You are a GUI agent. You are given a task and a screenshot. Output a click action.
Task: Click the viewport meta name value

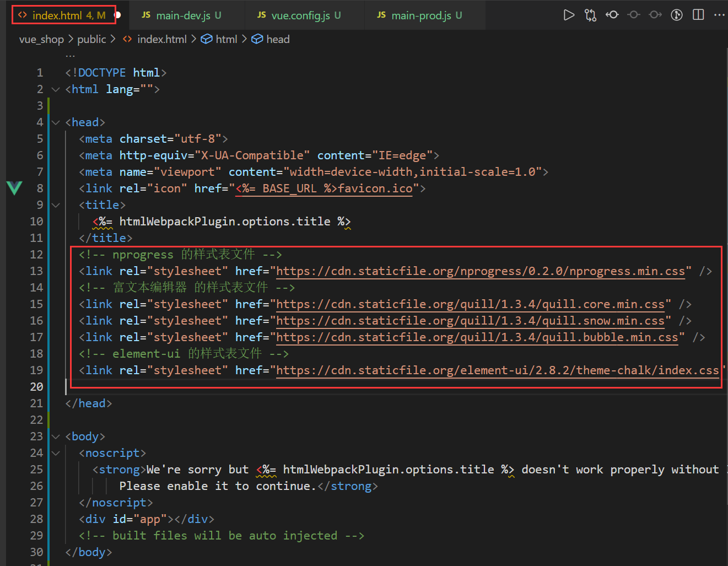pos(187,172)
